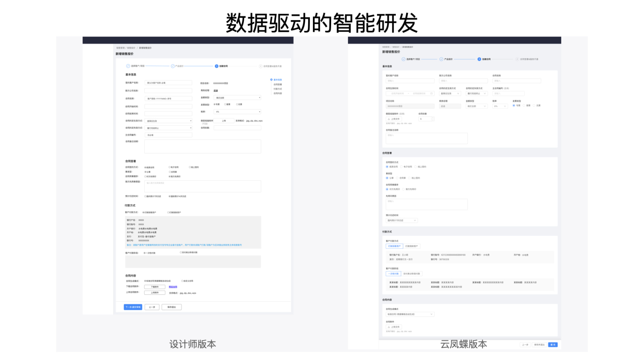Expand the 合同生成模式 dropdown
644x362 pixels.
[410, 314]
